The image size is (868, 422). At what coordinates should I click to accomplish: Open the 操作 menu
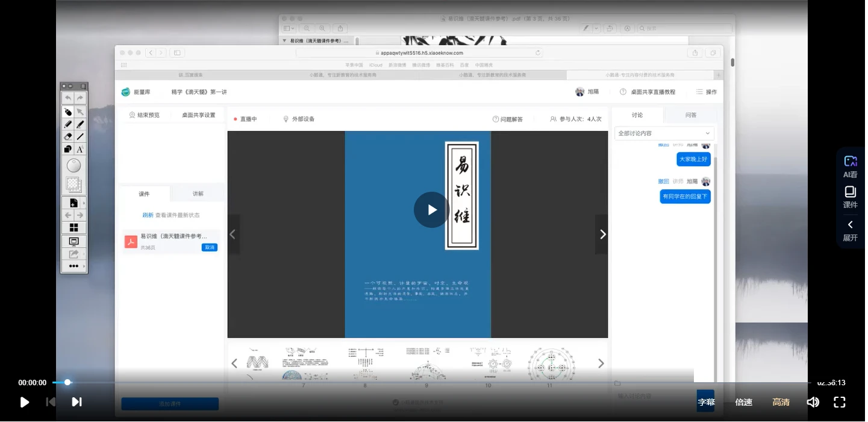click(707, 92)
